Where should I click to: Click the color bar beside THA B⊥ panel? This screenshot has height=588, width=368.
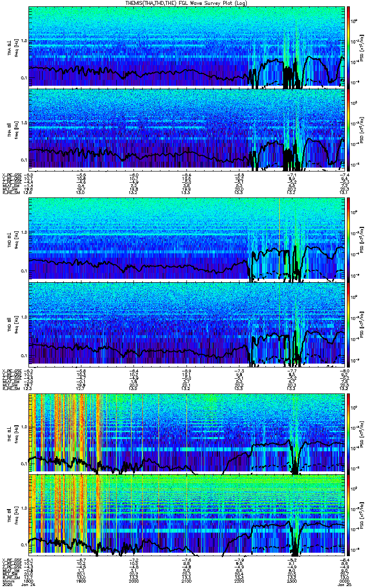(x=348, y=47)
